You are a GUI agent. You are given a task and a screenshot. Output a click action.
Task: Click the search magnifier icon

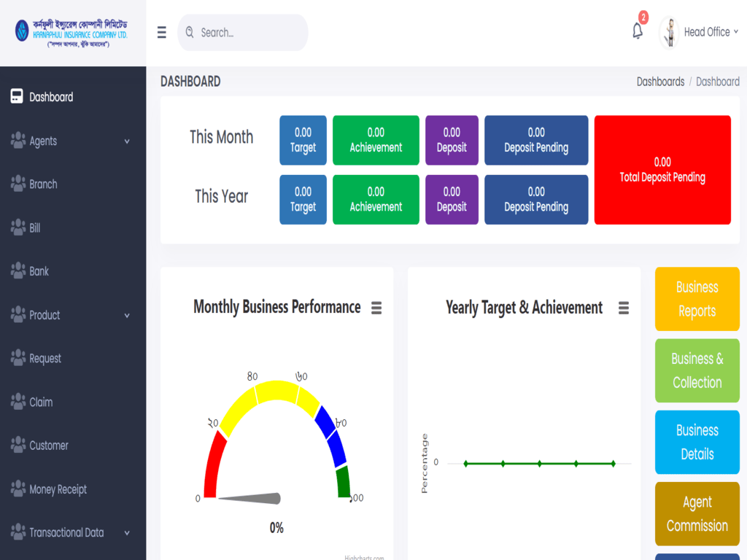pyautogui.click(x=190, y=32)
